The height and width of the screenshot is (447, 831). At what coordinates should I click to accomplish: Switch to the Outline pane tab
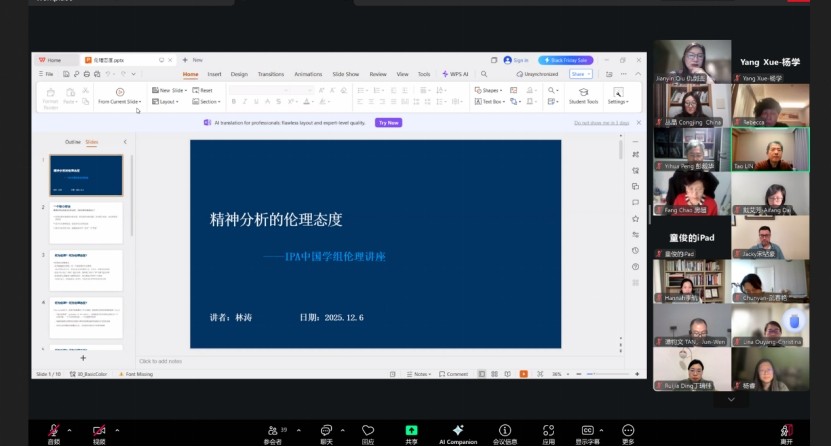click(x=73, y=142)
